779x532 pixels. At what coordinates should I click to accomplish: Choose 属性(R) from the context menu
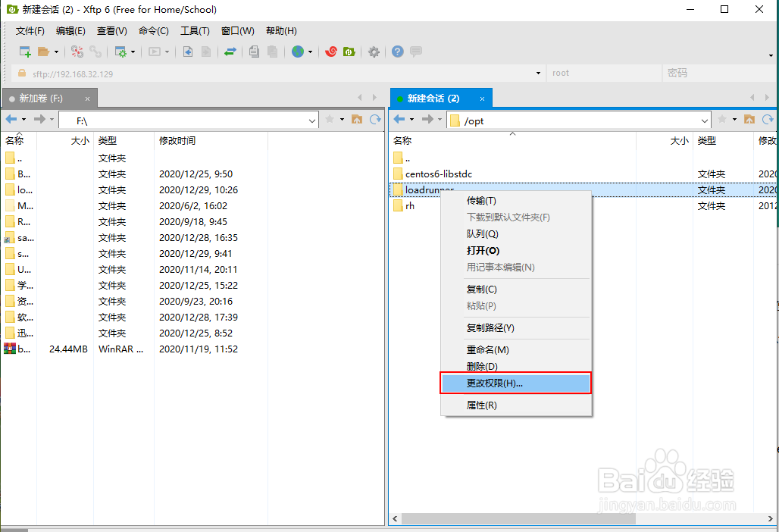click(516, 405)
